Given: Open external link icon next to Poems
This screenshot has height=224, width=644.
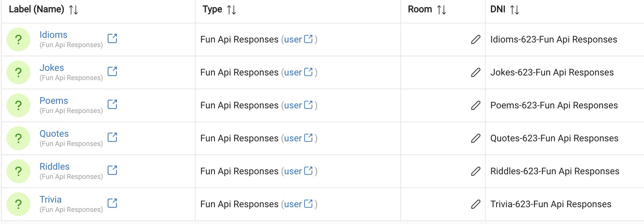Looking at the screenshot, I should (x=112, y=104).
